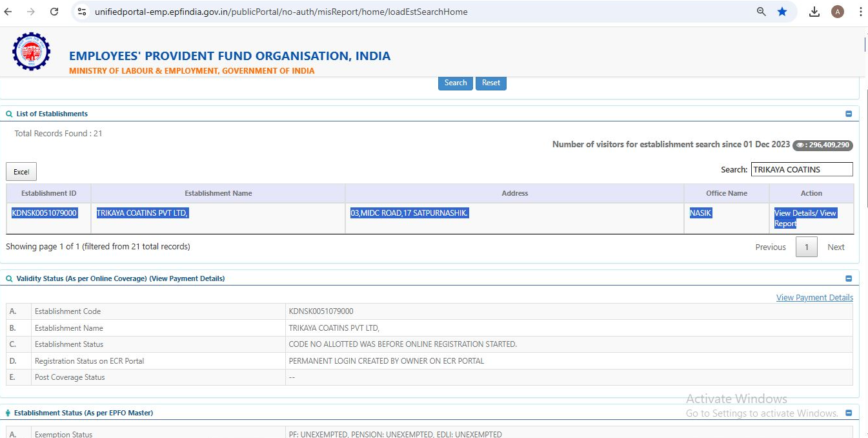Sort by Establishment Name column header
This screenshot has width=868, height=438.
point(218,193)
